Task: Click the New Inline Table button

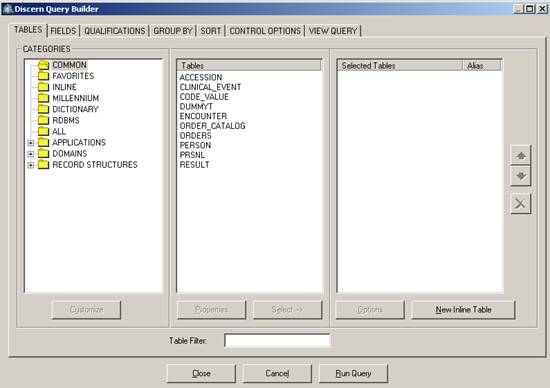Action: coord(463,310)
